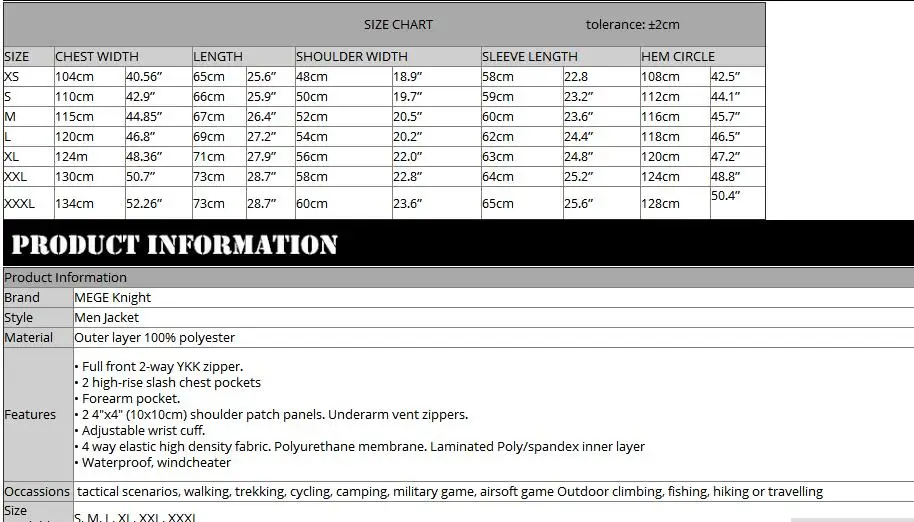
Task: Select the 22.0" shoulder width value
Action: [407, 157]
